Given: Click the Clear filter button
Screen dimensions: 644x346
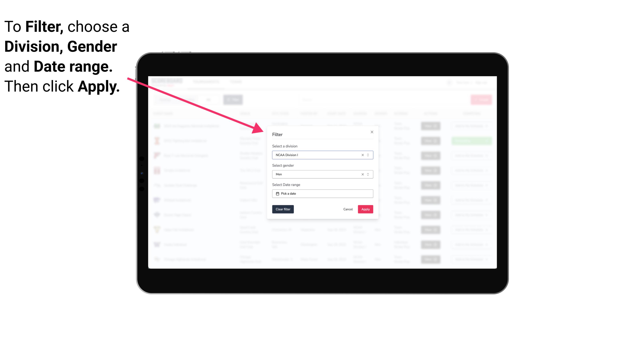Looking at the screenshot, I should [283, 209].
